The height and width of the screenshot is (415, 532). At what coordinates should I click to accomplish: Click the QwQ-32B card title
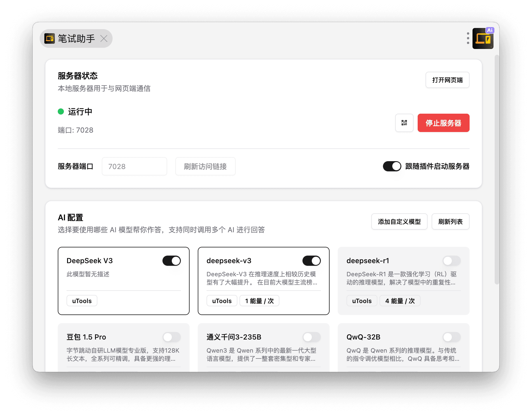pos(363,337)
